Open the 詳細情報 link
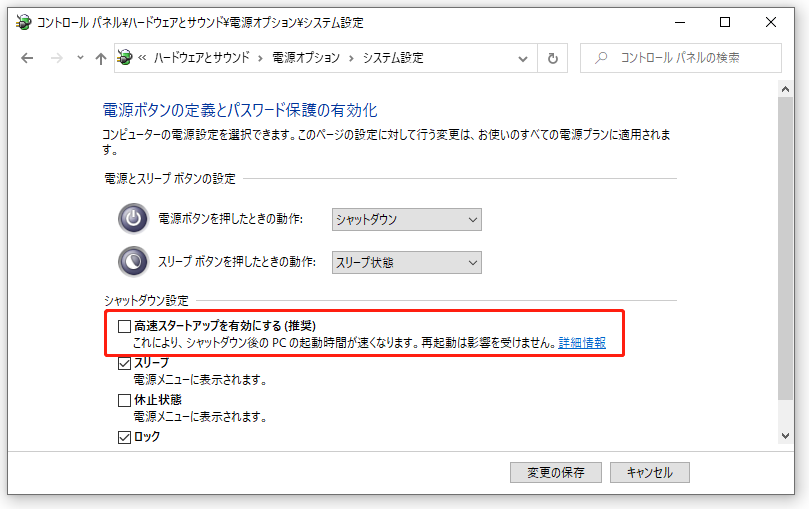The width and height of the screenshot is (809, 509). 582,343
